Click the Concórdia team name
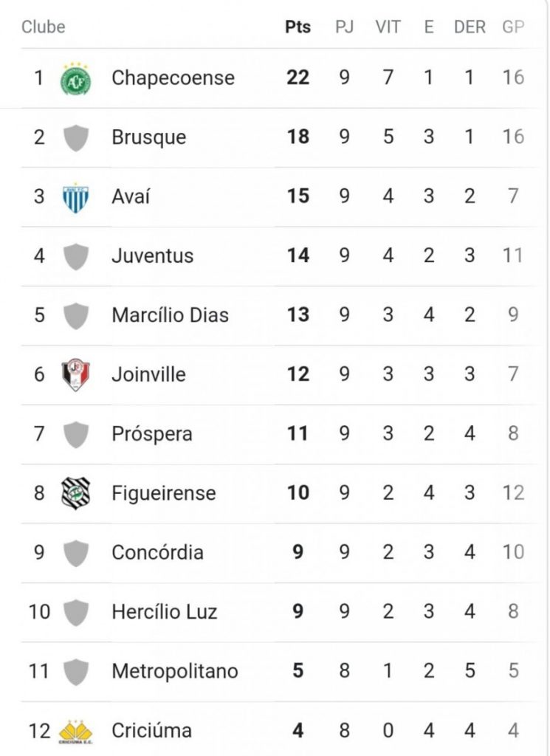Screen dimensions: 550x756 click(x=157, y=552)
